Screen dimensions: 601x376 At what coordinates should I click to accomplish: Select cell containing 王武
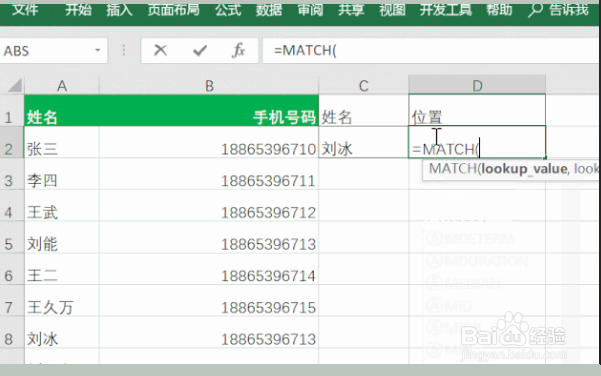pos(62,205)
